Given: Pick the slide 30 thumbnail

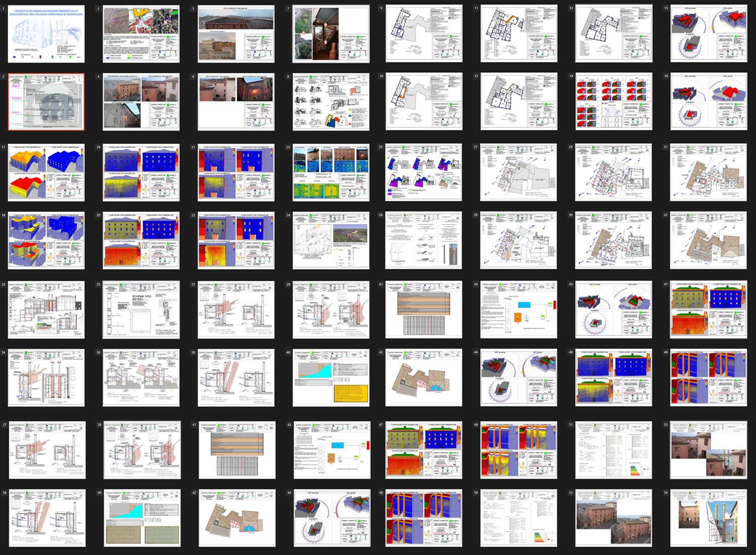Looking at the screenshot, I should click(614, 240).
